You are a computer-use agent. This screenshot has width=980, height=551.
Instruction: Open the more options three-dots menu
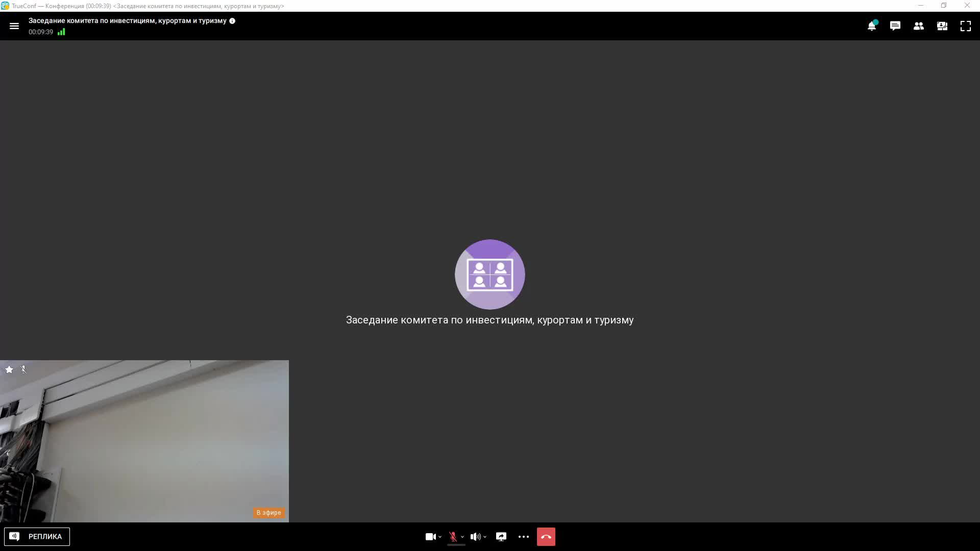pos(524,537)
